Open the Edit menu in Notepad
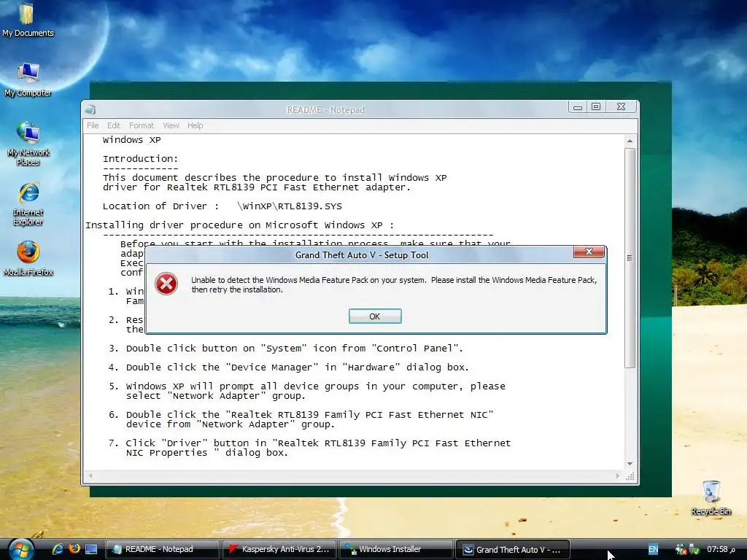Viewport: 747px width, 560px height. pyautogui.click(x=114, y=125)
